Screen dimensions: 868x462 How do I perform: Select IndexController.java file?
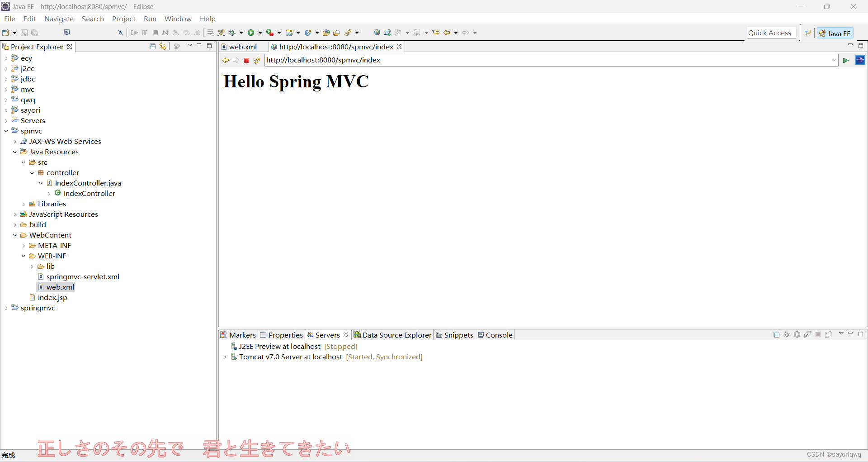coord(88,183)
